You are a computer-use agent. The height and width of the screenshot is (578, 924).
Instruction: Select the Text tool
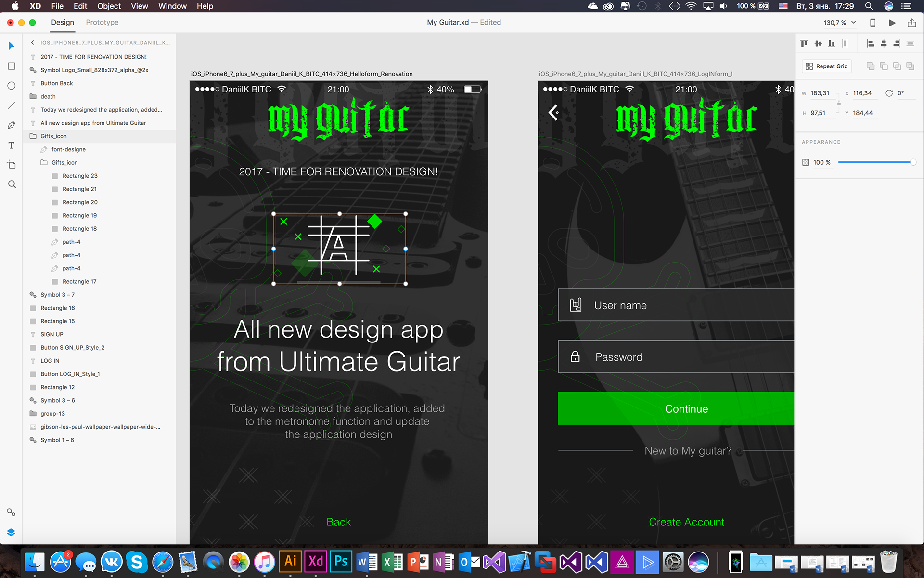pyautogui.click(x=12, y=145)
